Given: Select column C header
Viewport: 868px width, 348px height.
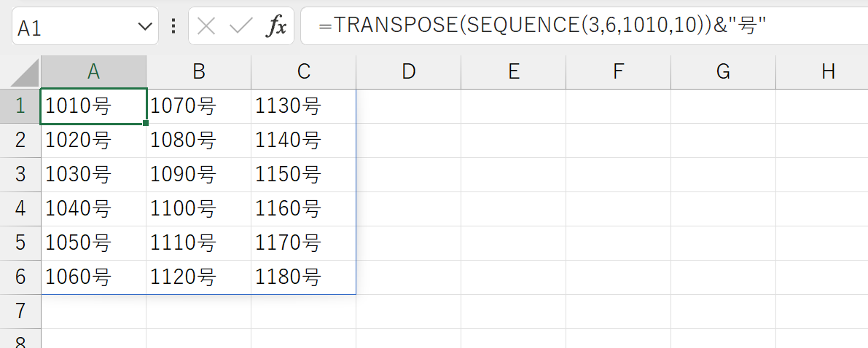Looking at the screenshot, I should click(303, 72).
